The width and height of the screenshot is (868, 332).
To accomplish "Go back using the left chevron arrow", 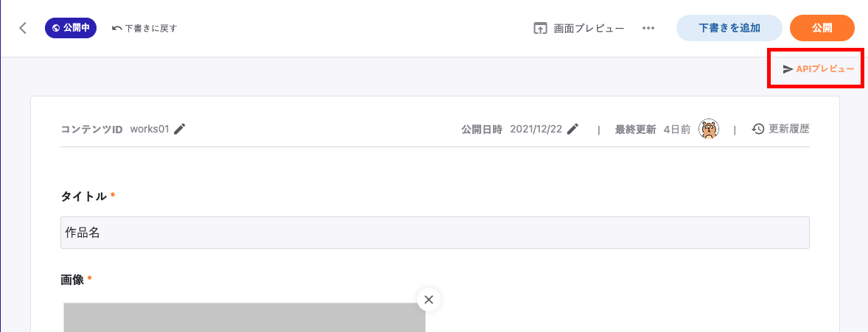I will 23,28.
